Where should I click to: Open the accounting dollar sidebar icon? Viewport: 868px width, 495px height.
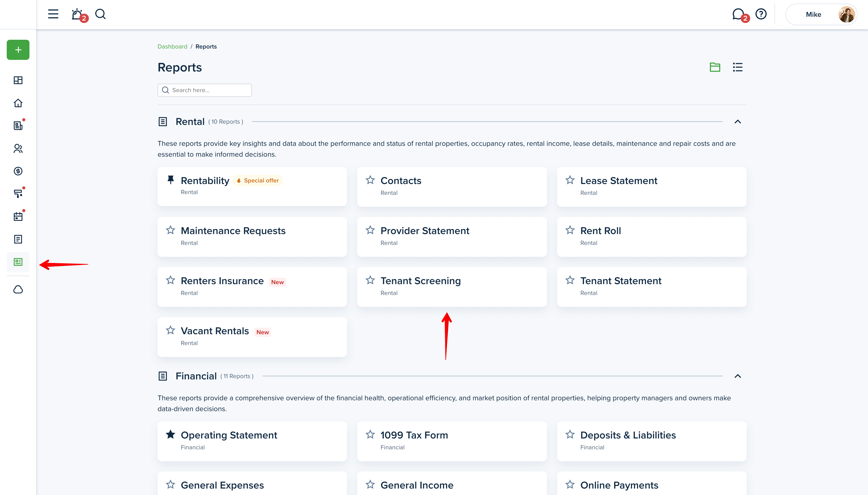point(18,171)
